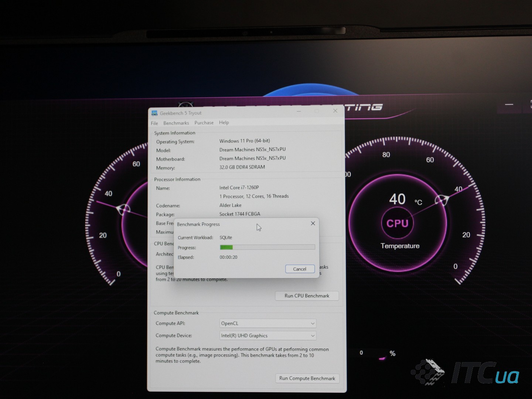The width and height of the screenshot is (532, 399).
Task: Click the '32.0 GB DDR4 SDRAM' memory value
Action: pos(242,167)
